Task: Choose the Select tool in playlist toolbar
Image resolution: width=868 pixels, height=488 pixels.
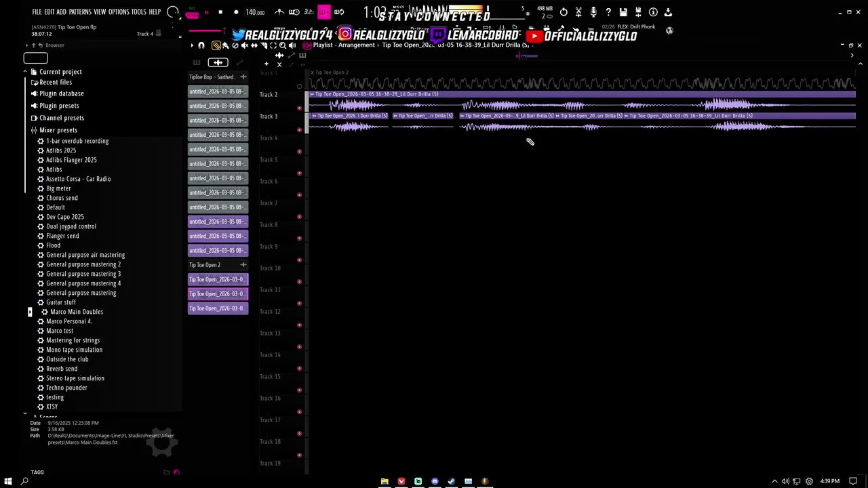Action: point(273,45)
